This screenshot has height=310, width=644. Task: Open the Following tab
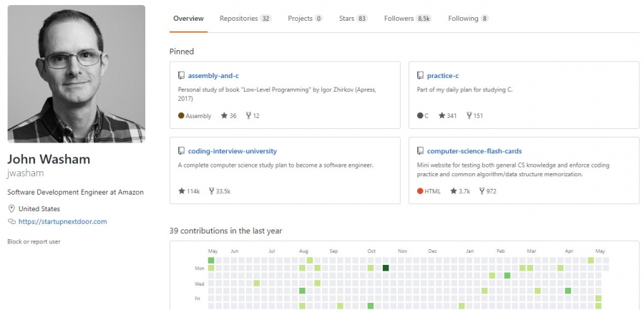click(468, 19)
